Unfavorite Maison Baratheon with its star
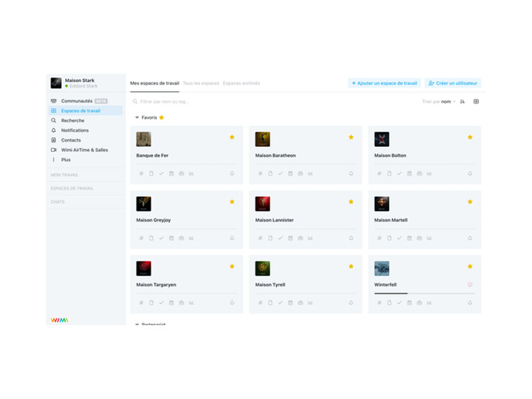The height and width of the screenshot is (399, 532). point(351,137)
